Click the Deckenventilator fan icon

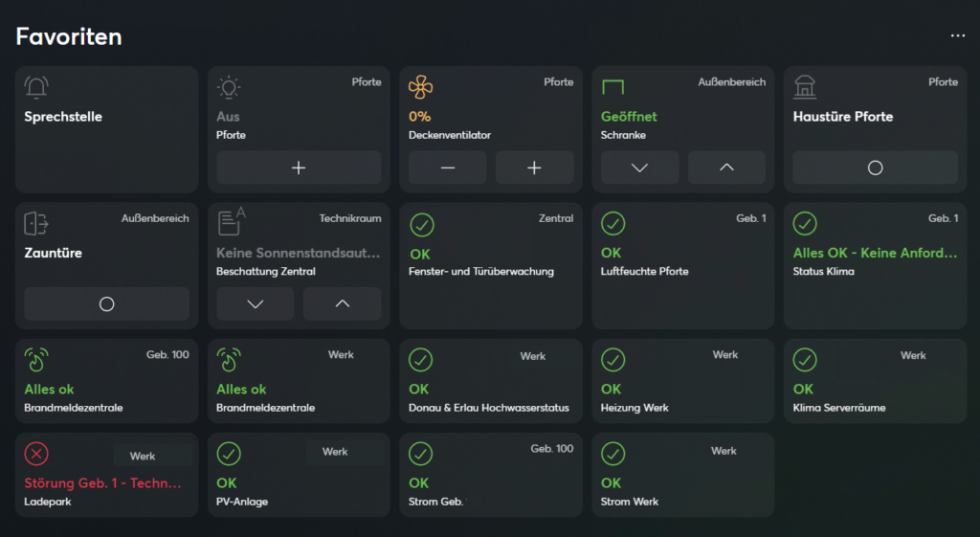[x=421, y=88]
